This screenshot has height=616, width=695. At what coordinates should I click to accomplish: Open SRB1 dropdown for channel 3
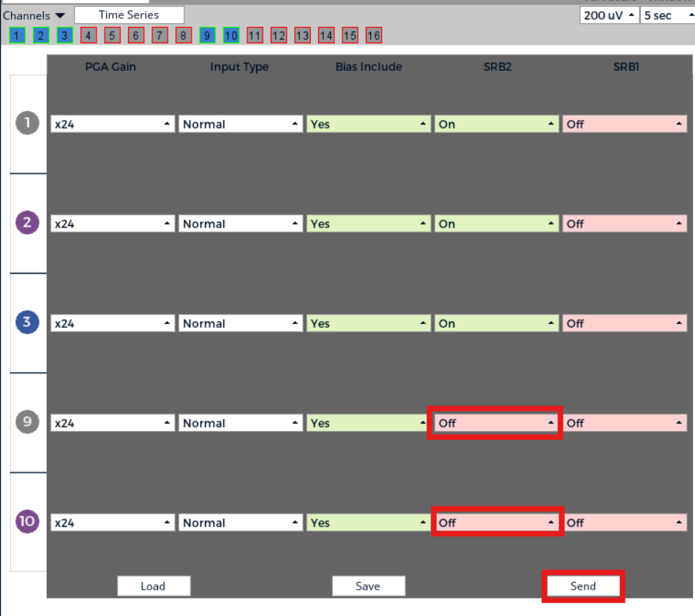point(625,323)
